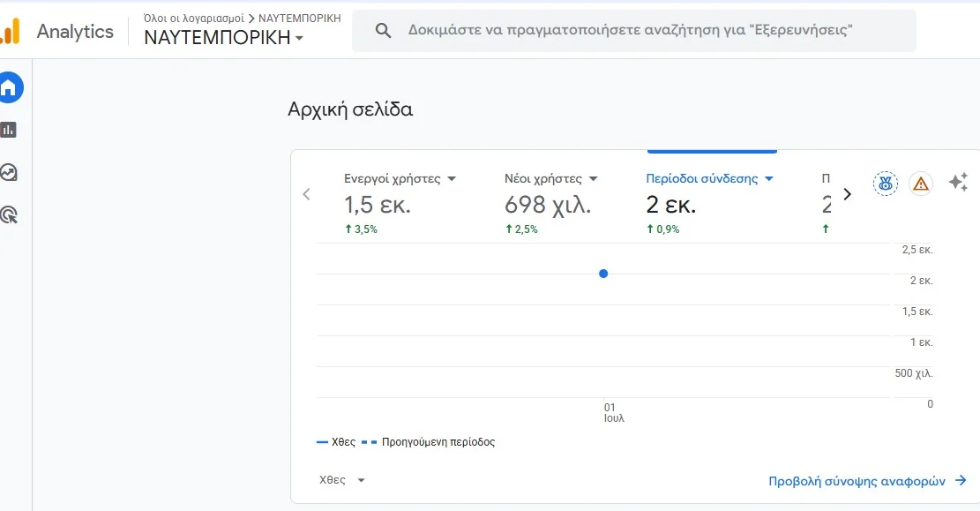980x511 pixels.
Task: Open the ΝΑΥΤΕΜΠΟΡΙΚΗ property selector dropdown
Action: click(x=223, y=38)
